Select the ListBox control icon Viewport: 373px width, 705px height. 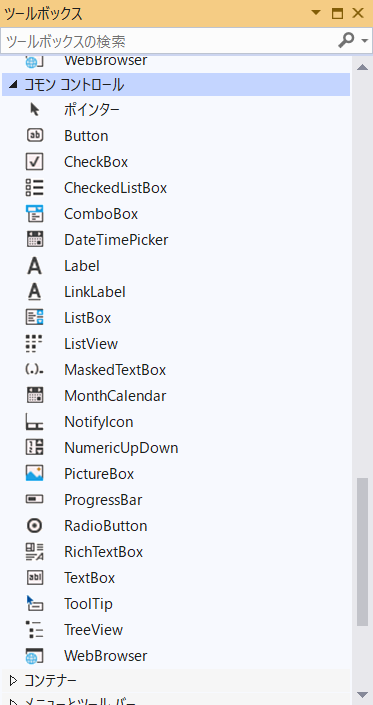35,317
